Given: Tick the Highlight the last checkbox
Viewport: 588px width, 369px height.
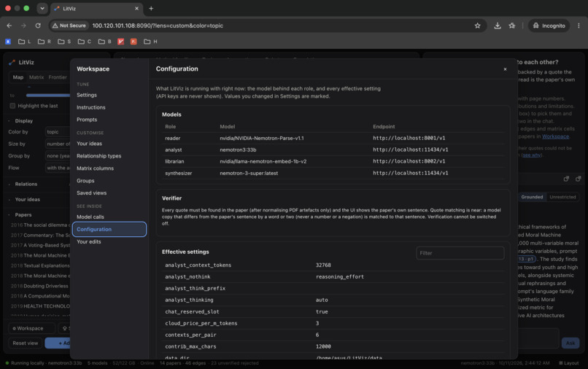Looking at the screenshot, I should (x=12, y=106).
